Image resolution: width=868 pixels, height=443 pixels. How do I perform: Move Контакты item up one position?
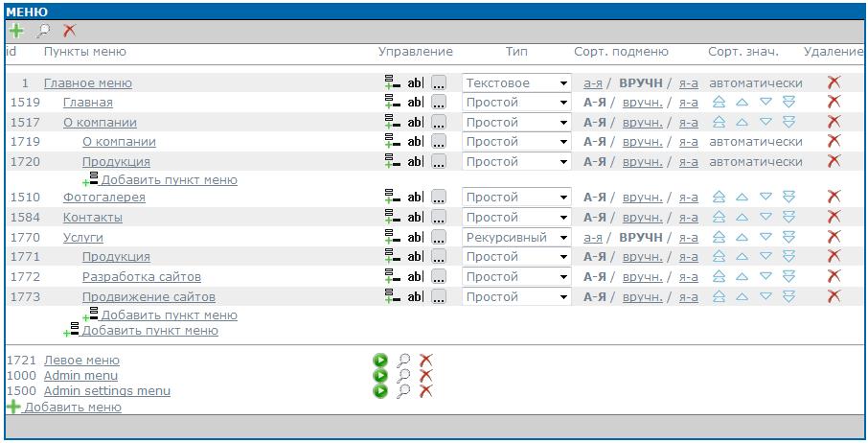tap(742, 218)
